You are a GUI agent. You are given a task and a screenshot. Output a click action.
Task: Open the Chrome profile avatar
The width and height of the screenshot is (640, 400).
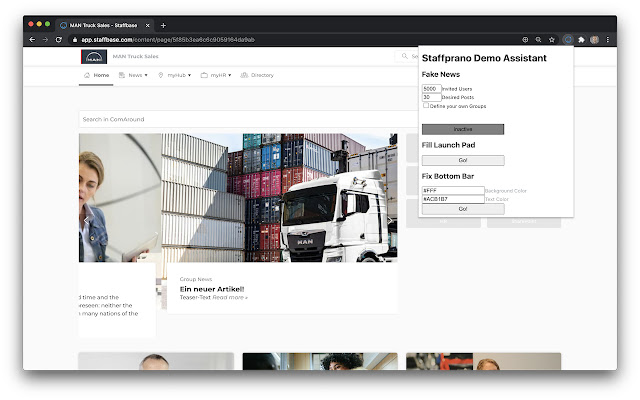(595, 40)
